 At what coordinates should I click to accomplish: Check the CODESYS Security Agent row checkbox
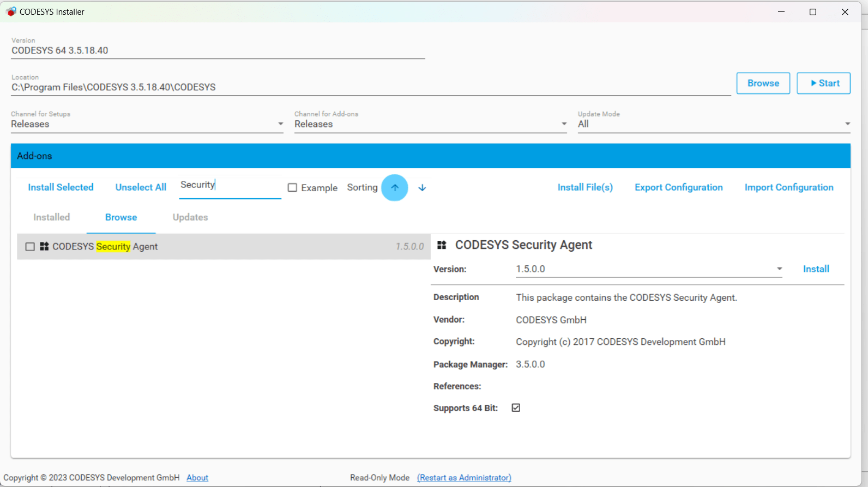[x=30, y=247]
